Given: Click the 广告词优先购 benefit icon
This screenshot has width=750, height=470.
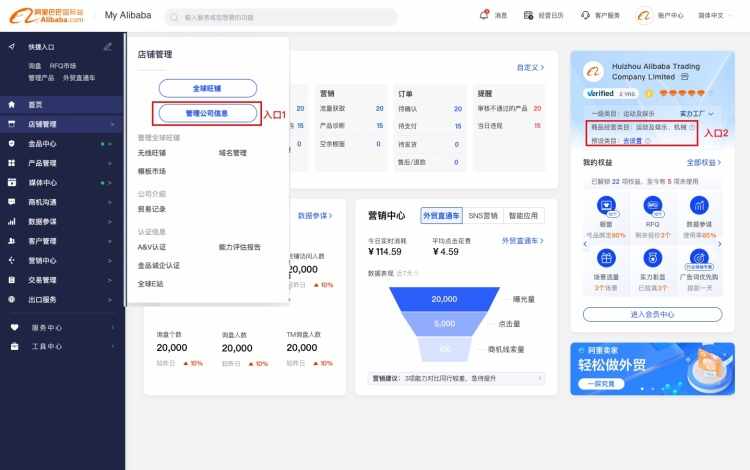Looking at the screenshot, I should tap(699, 259).
